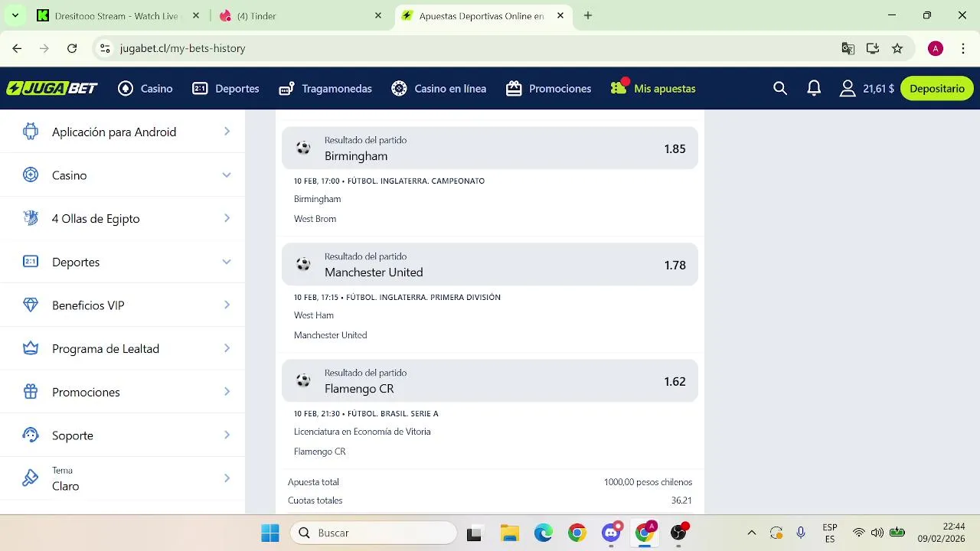This screenshot has height=551, width=980.
Task: Click the browser back arrow
Action: pyautogui.click(x=17, y=48)
